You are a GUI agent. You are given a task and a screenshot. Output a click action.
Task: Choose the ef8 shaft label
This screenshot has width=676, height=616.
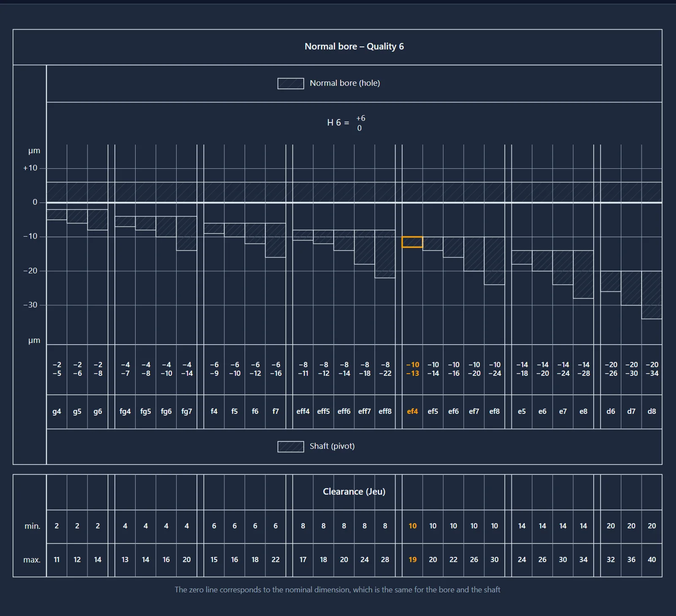tap(494, 411)
